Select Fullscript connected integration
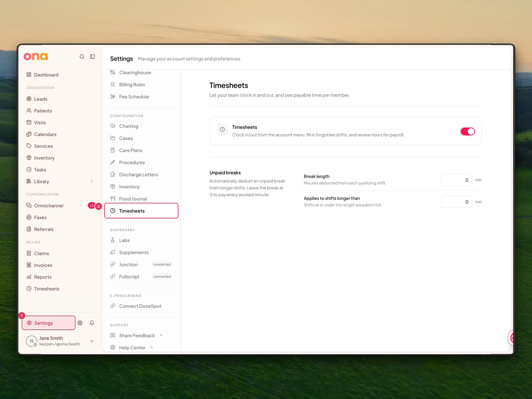Viewport: 532px width, 399px height. [141, 277]
